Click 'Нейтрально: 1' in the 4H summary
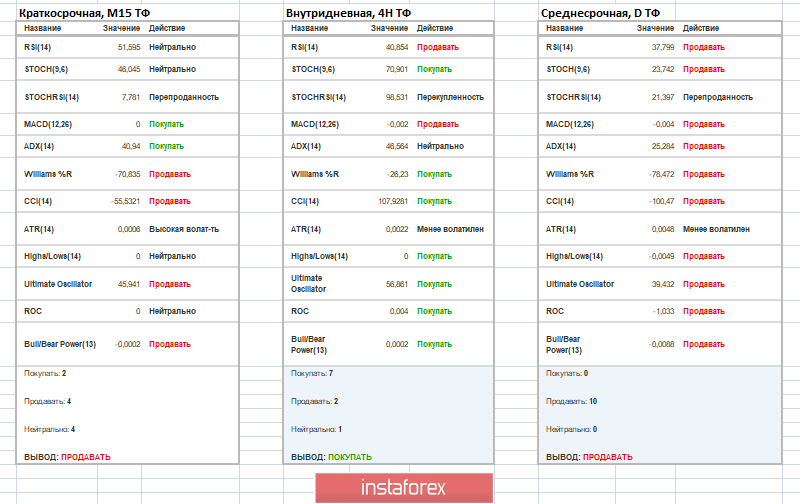This screenshot has width=808, height=504. (316, 429)
